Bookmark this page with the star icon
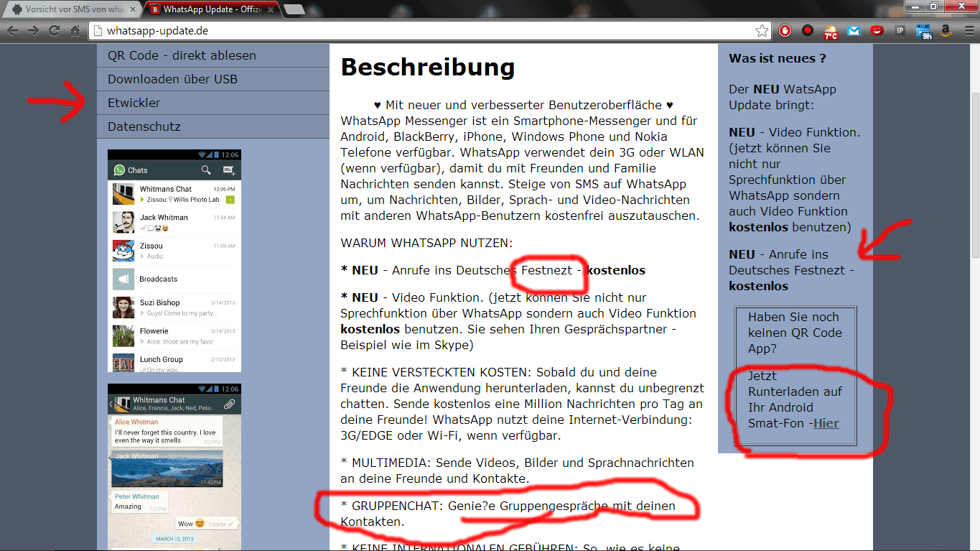 762,31
